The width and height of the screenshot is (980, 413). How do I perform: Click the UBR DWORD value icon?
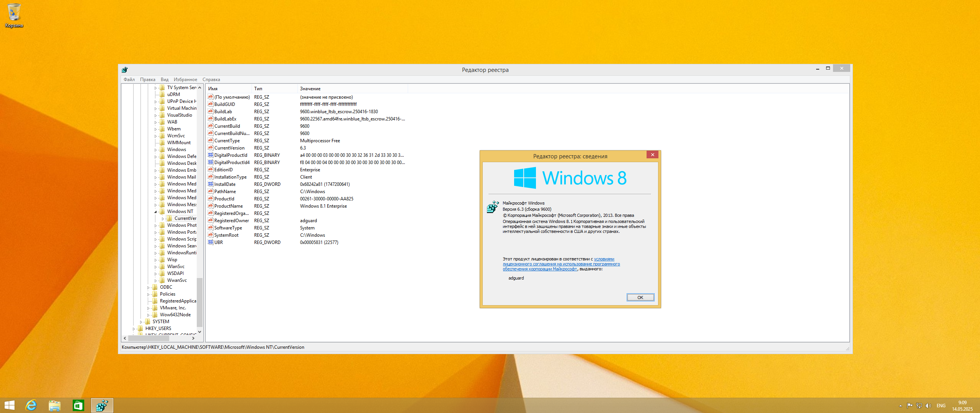[210, 242]
